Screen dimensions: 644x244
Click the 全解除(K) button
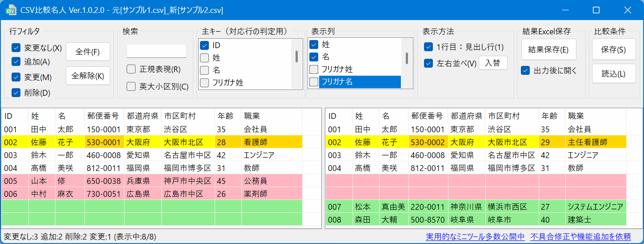pyautogui.click(x=88, y=76)
